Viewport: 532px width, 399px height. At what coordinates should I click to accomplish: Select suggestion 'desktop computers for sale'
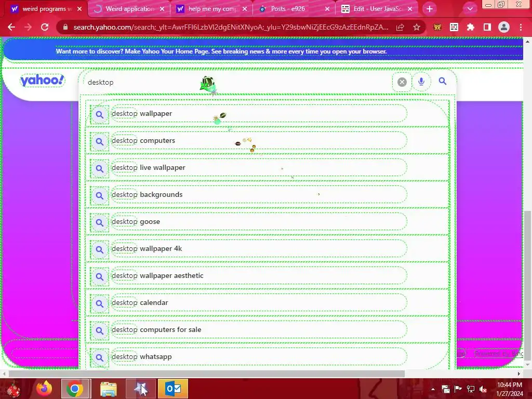[x=268, y=329]
